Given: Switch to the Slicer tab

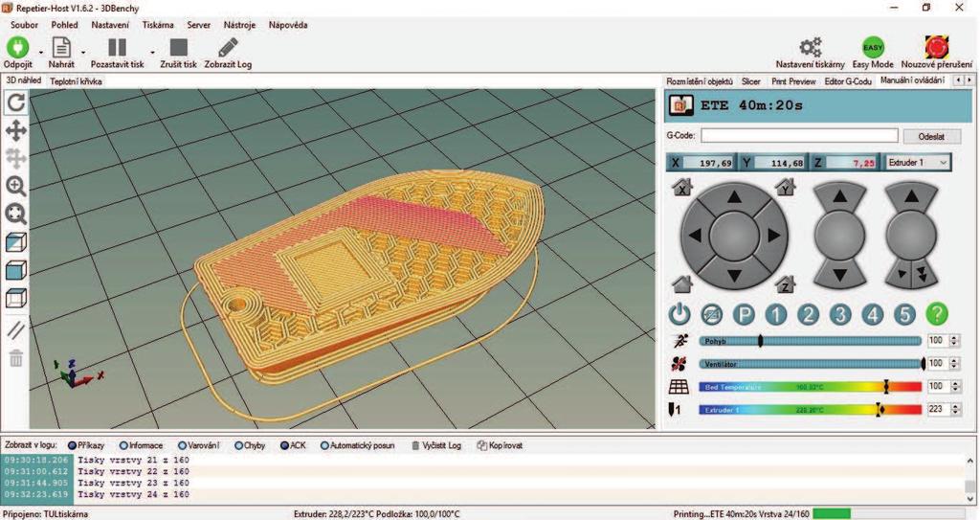Looking at the screenshot, I should click(750, 81).
